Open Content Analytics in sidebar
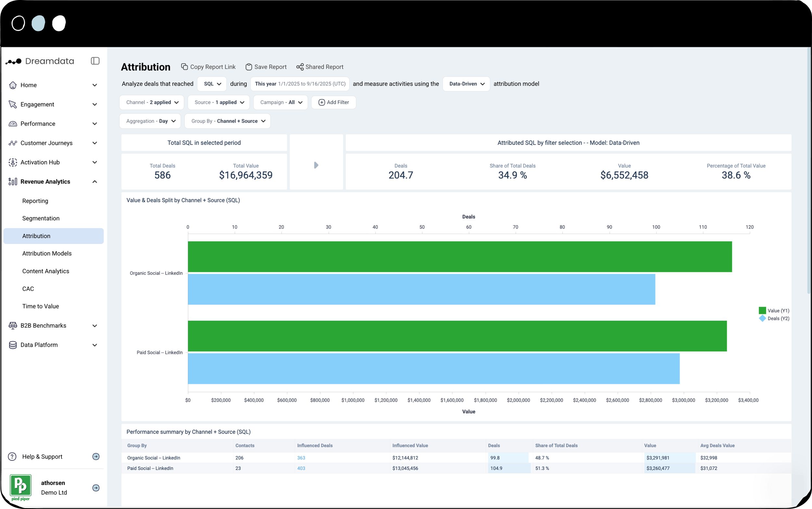 (46, 271)
